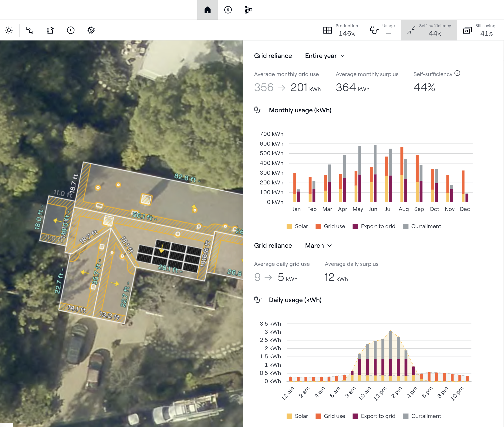
Task: Toggle Export to grid in monthly legend
Action: coord(374,226)
